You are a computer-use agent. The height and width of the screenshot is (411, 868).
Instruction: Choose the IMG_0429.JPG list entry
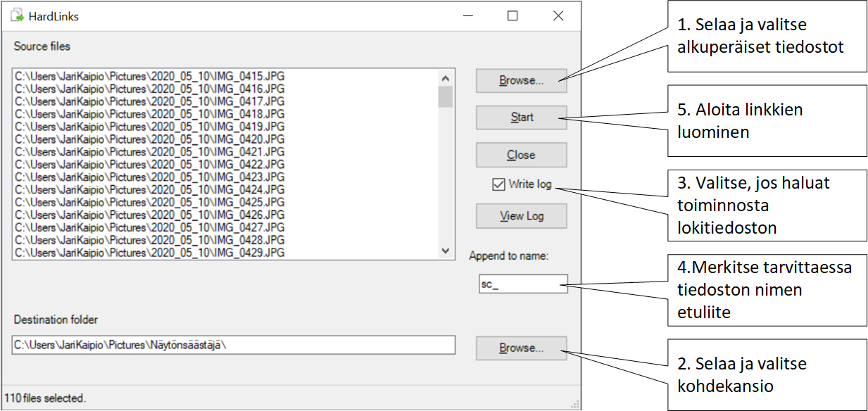click(x=149, y=253)
